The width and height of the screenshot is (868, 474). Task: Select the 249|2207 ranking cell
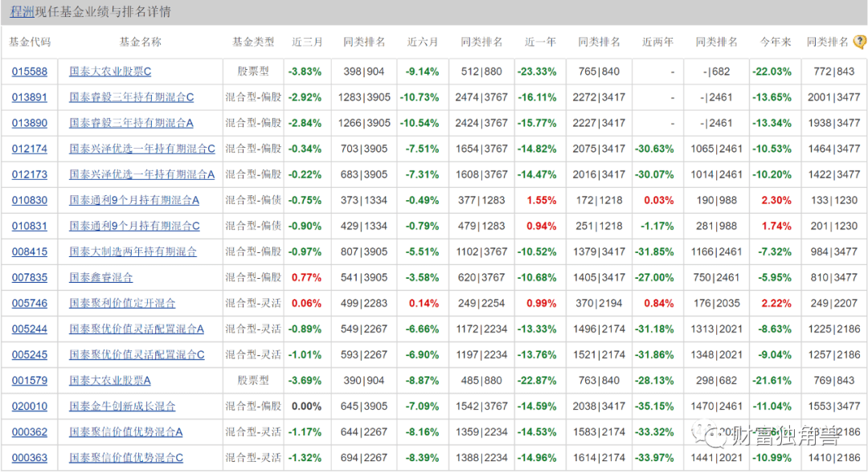point(834,303)
